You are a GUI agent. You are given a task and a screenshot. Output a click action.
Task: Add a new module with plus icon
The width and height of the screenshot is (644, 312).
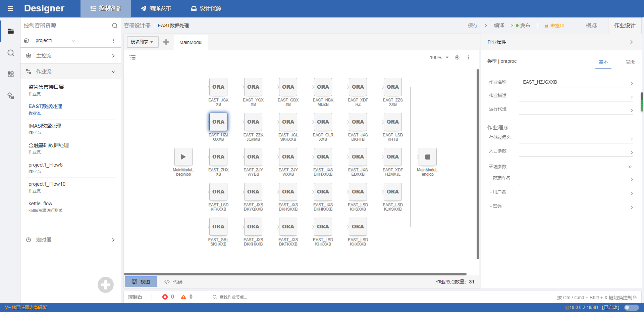(x=166, y=42)
